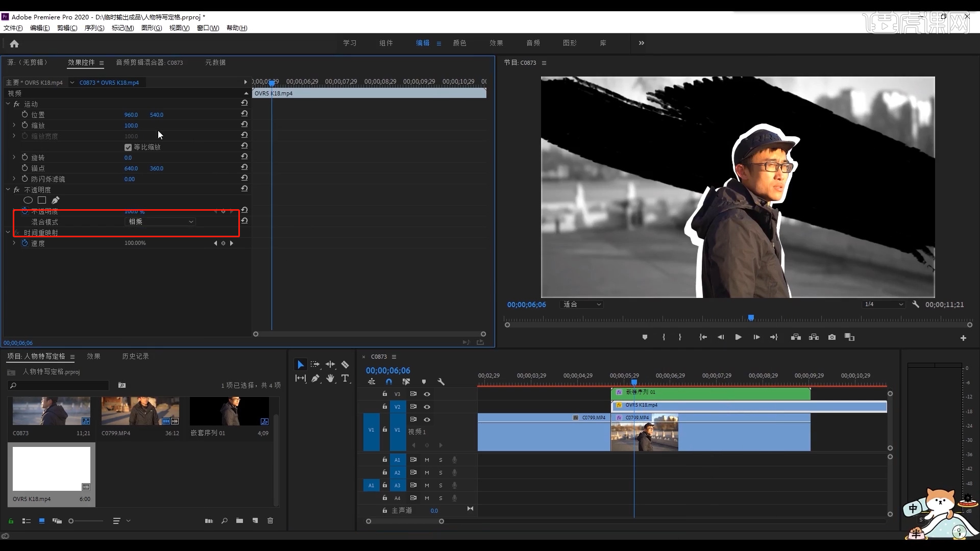This screenshot has height=551, width=980.
Task: Select the Razor tool
Action: [x=345, y=364]
